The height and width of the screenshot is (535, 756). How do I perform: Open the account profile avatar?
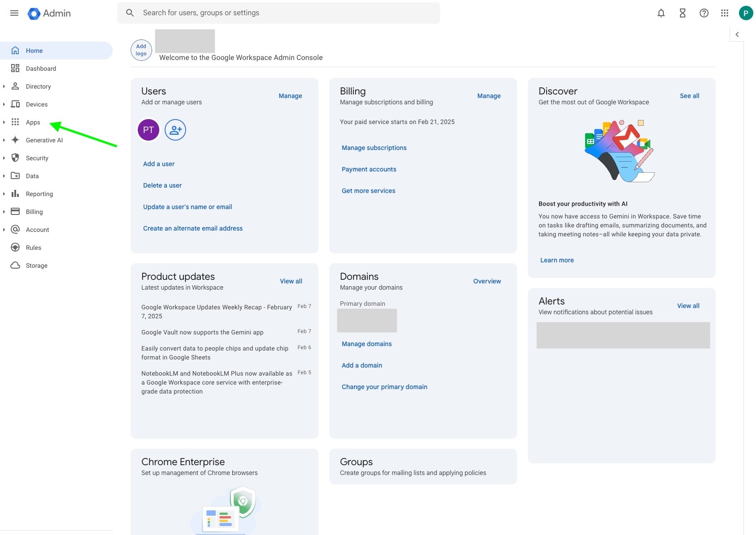(x=746, y=13)
